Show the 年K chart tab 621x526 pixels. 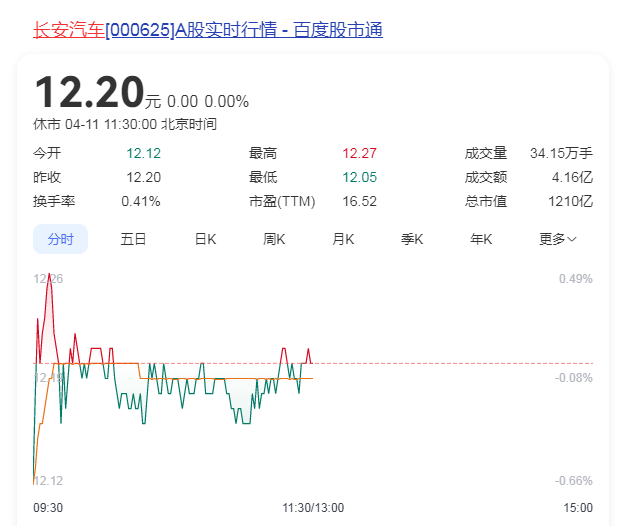click(x=481, y=239)
